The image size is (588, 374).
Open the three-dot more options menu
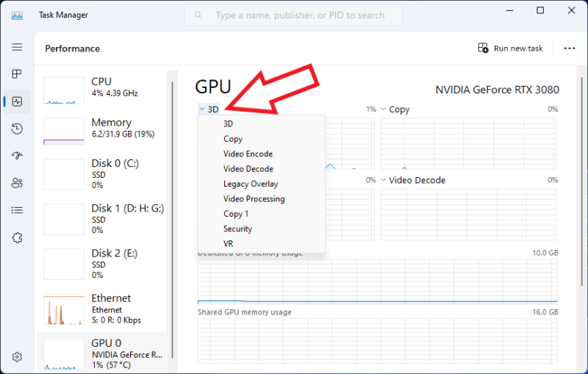pos(569,48)
